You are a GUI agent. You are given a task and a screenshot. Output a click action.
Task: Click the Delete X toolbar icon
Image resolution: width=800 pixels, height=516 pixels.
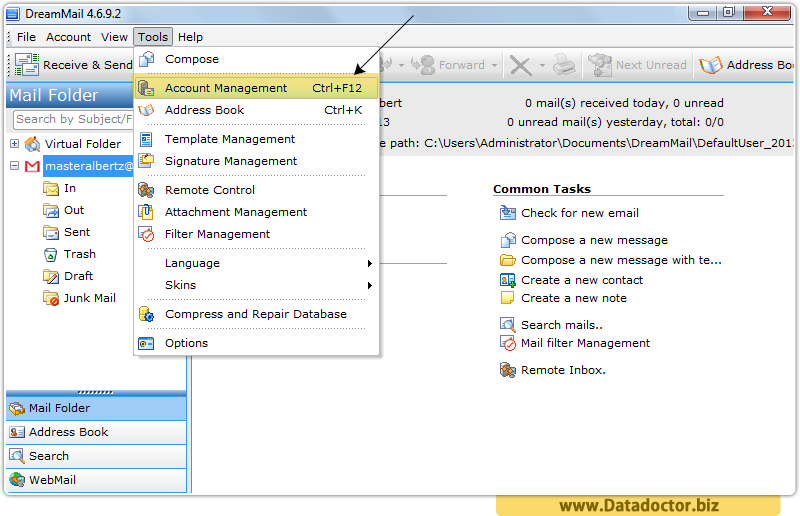[520, 65]
